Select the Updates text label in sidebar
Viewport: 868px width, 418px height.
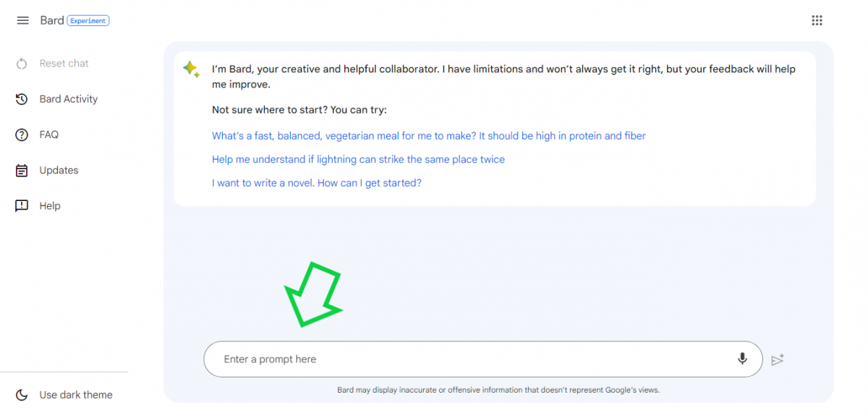tap(59, 171)
